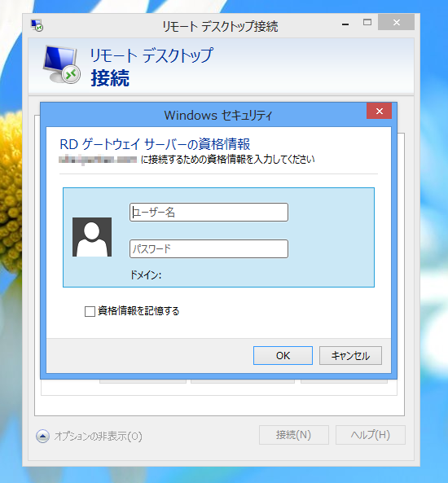Close the Windows セキュリティ dialog

click(379, 111)
